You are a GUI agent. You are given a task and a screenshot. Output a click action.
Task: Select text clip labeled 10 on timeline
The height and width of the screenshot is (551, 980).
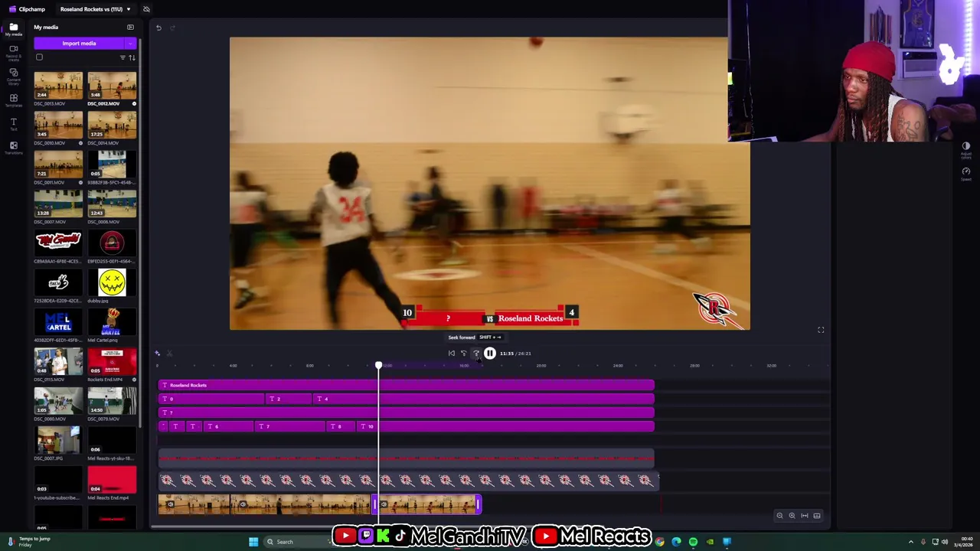coord(506,426)
